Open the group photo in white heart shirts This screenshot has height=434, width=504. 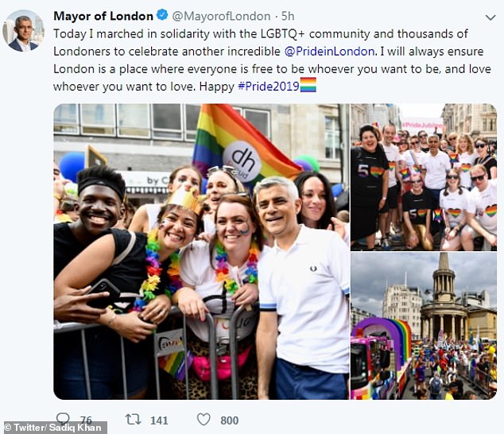(424, 177)
